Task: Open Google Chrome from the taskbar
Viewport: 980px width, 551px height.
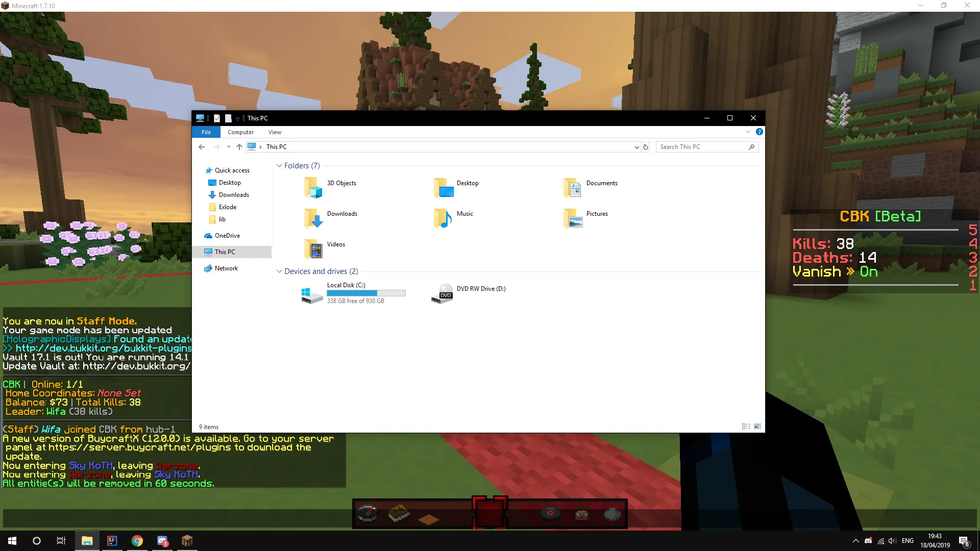Action: 137,541
